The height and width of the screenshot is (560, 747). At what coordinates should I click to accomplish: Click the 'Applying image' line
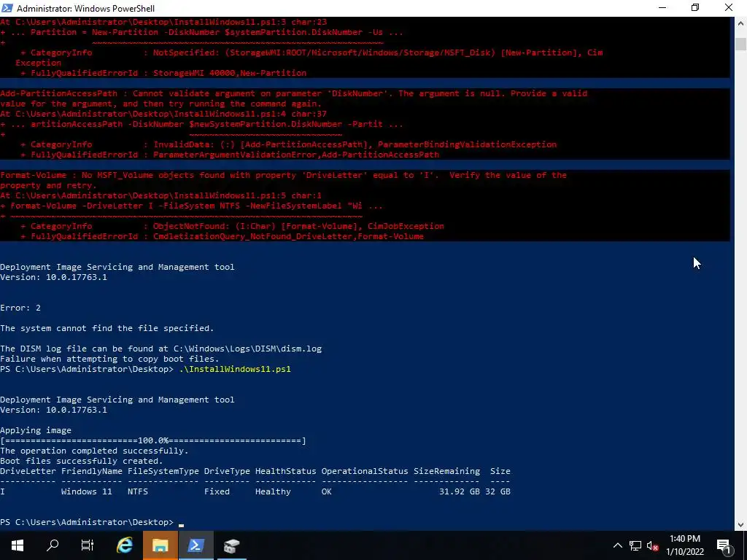(x=36, y=430)
